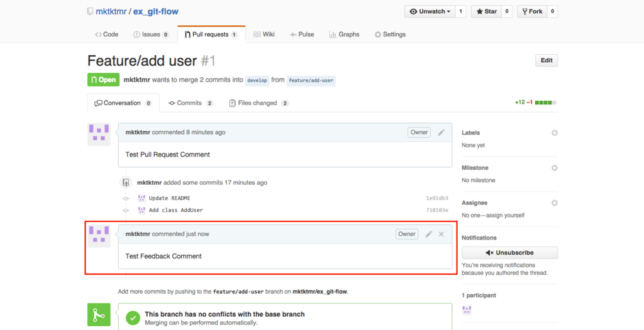The image size is (644, 330).
Task: Open the repository Settings tab
Action: pyautogui.click(x=390, y=35)
